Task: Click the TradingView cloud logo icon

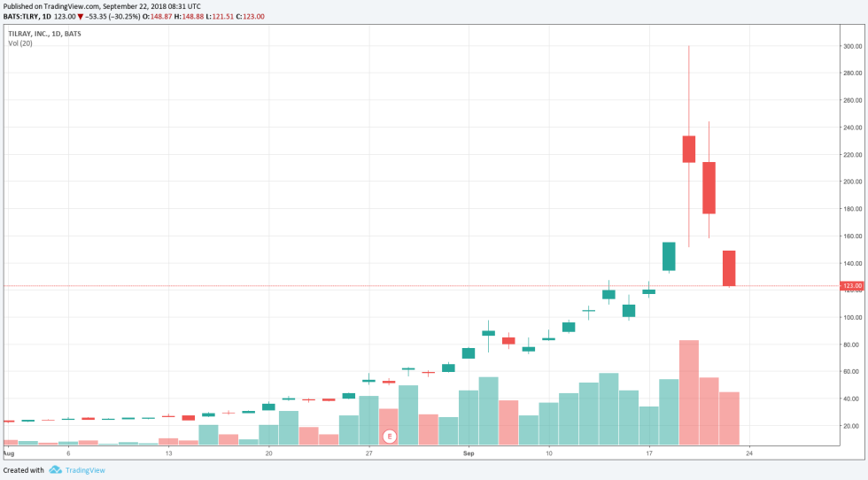Action: pos(55,470)
